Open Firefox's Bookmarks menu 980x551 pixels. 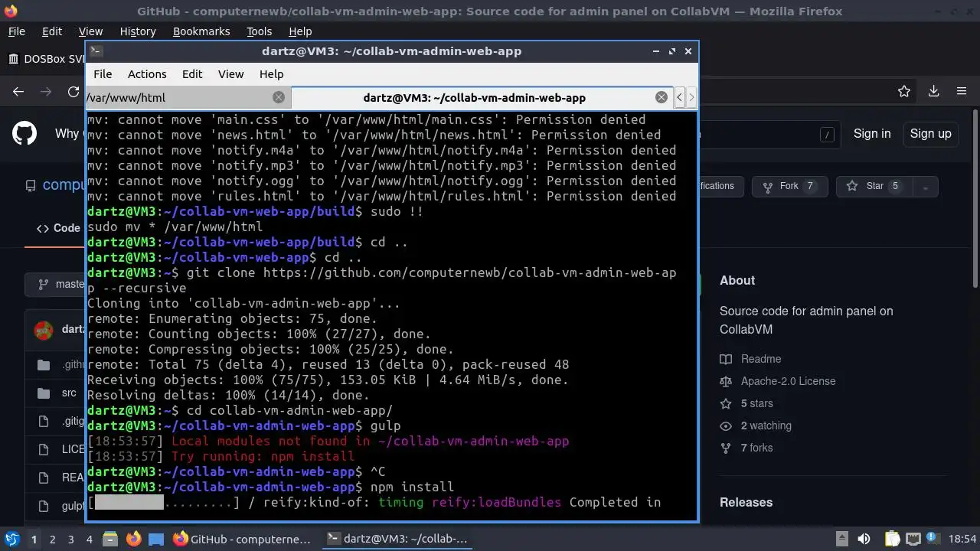coord(201,31)
